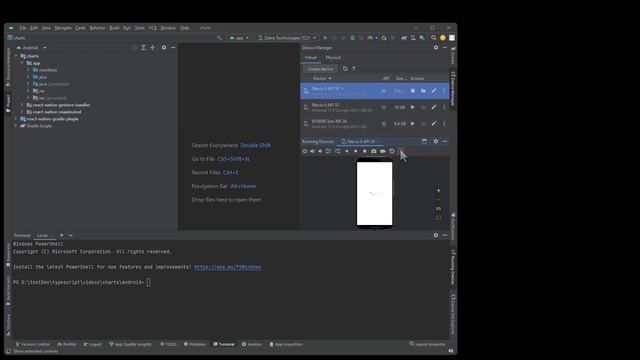Click Expand All in Project panel
This screenshot has height=360, width=640.
[x=143, y=48]
